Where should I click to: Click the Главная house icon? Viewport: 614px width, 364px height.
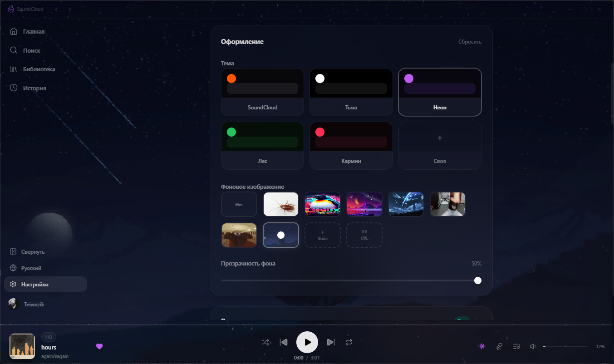pos(14,31)
